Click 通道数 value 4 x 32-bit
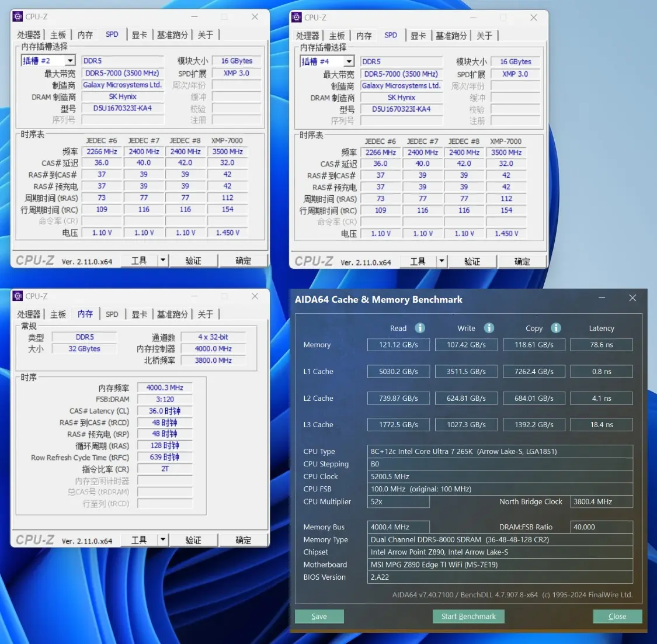Image resolution: width=657 pixels, height=644 pixels. click(213, 337)
